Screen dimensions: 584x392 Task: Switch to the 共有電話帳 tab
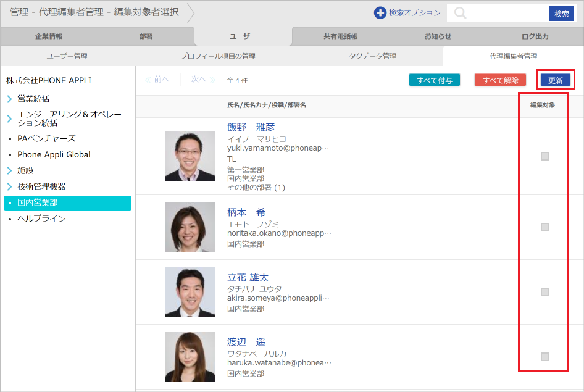340,36
